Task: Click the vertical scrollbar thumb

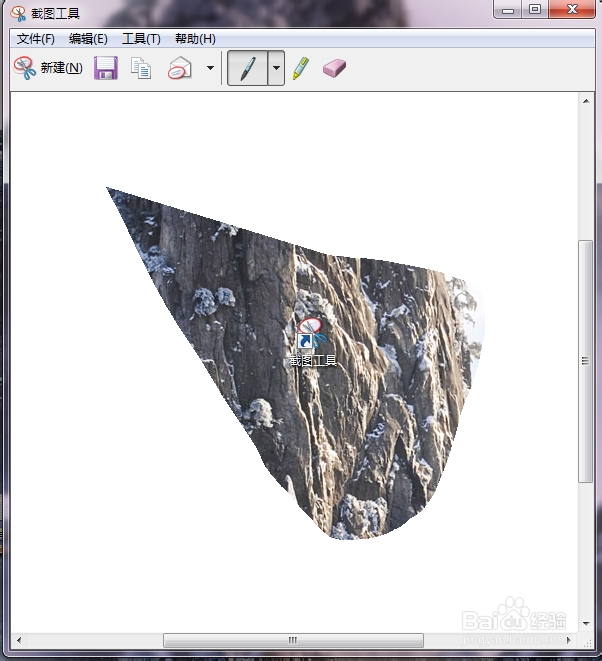Action: [586, 361]
